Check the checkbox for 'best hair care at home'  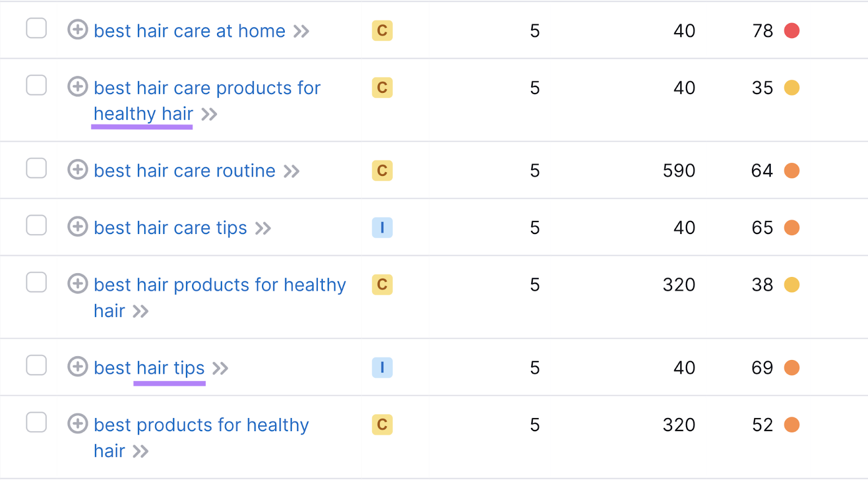coord(36,29)
